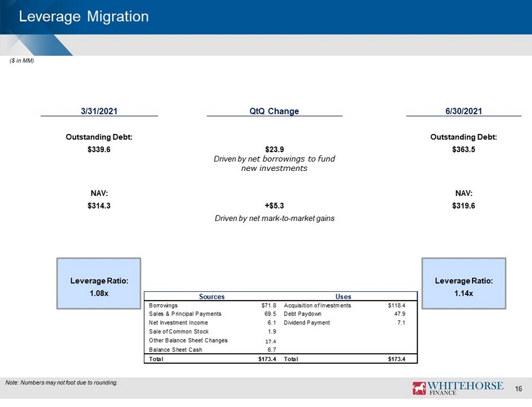Screen dimensions: 532x407
Task: Click the Acquisition of Investments amount $118.4
Action: pyautogui.click(x=397, y=305)
